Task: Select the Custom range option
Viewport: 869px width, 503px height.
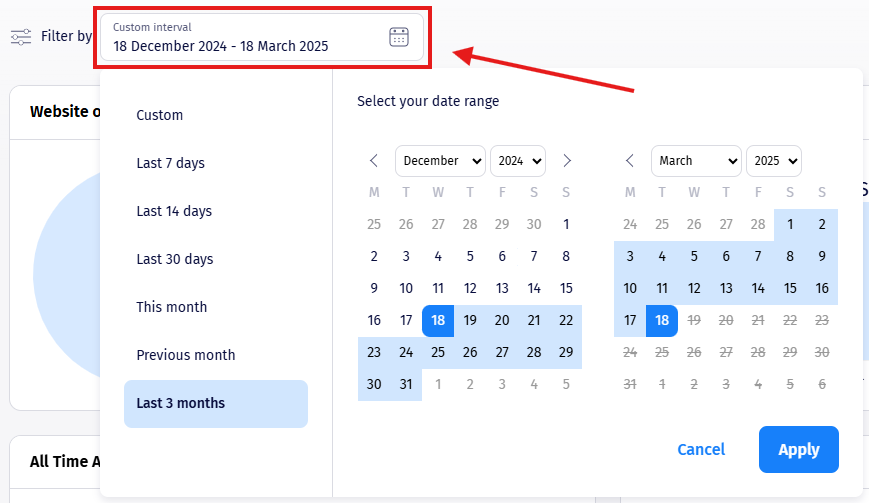Action: [x=160, y=115]
